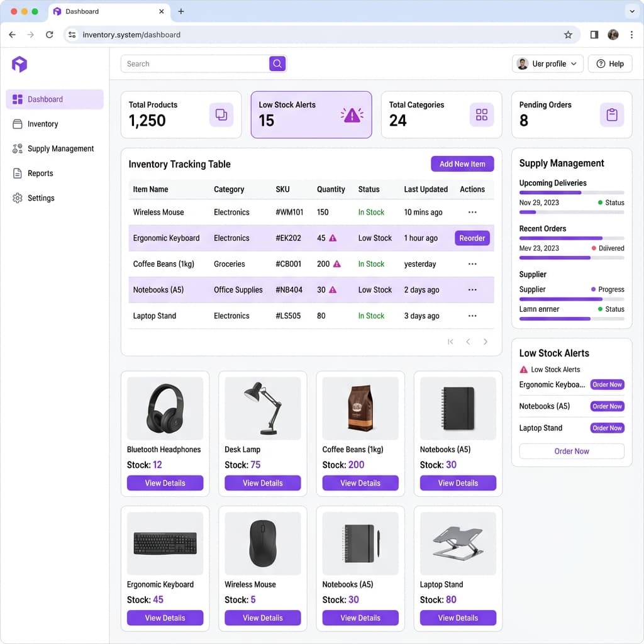Click the Search input field

pyautogui.click(x=195, y=64)
